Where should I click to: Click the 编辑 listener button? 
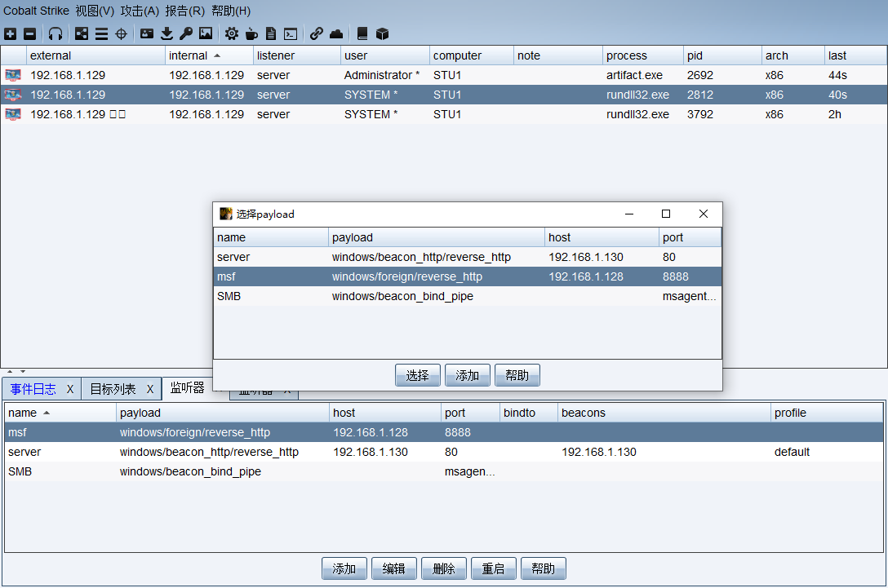click(x=394, y=568)
